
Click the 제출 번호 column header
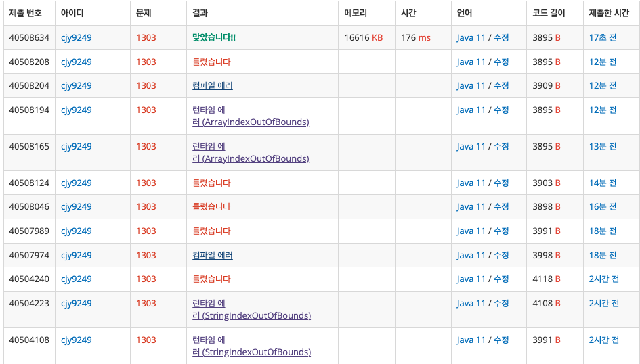pyautogui.click(x=25, y=13)
